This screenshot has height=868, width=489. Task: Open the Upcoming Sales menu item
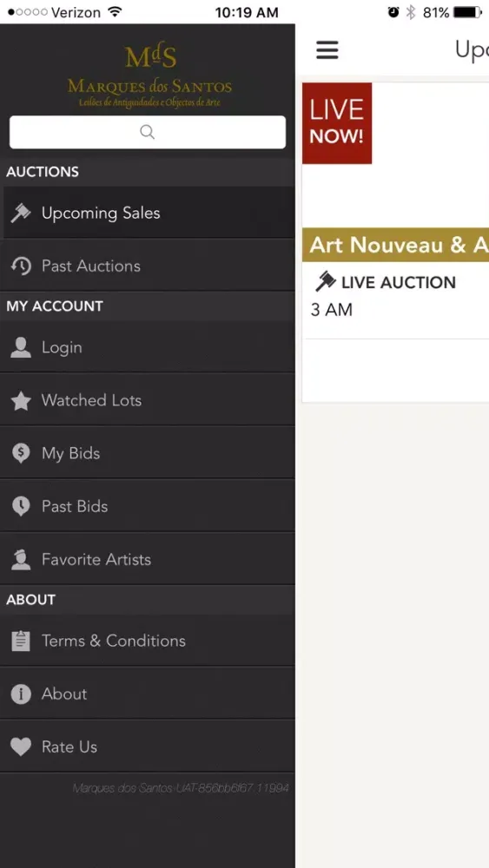click(x=148, y=214)
